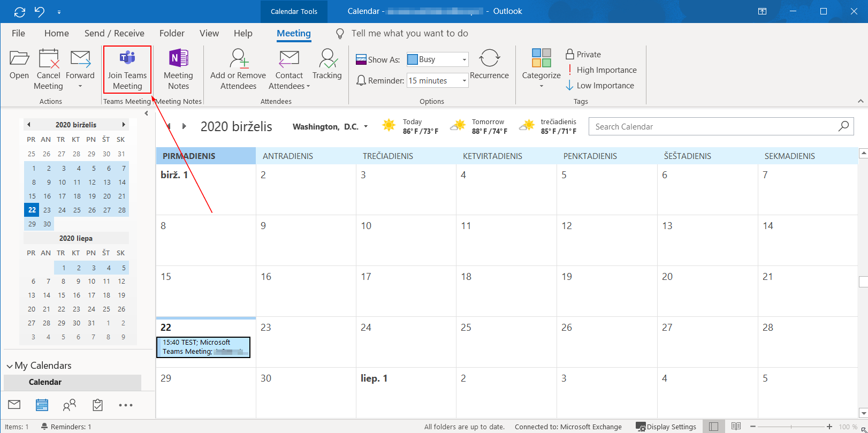
Task: Open the Send / Receive tab
Action: (114, 33)
